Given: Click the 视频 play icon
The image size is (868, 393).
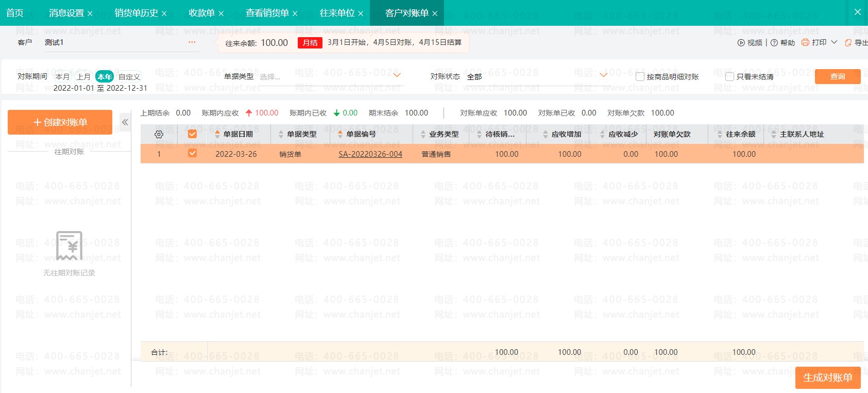Looking at the screenshot, I should 741,43.
